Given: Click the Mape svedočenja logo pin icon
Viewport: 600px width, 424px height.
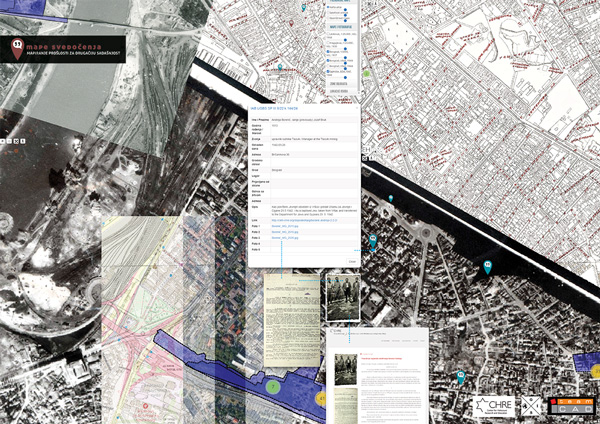Looking at the screenshot, I should tap(17, 47).
